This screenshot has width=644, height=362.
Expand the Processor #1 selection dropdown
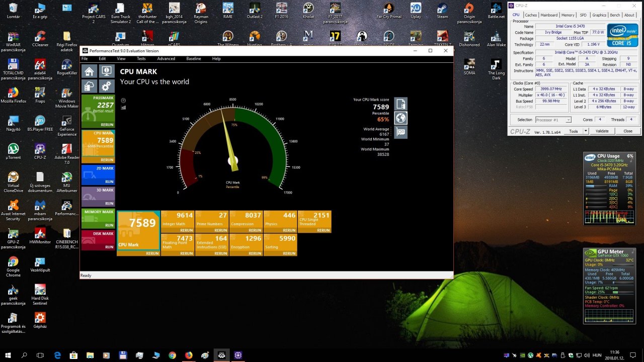pos(553,120)
